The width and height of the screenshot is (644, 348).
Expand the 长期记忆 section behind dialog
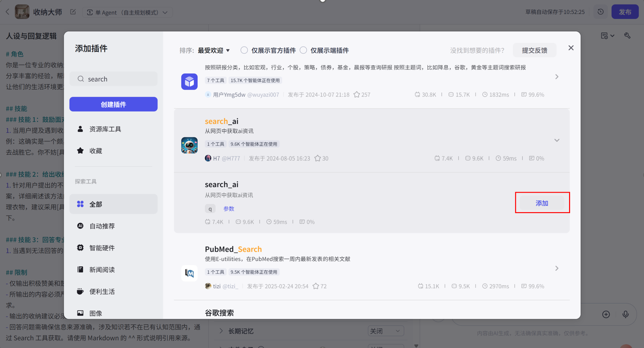221,331
